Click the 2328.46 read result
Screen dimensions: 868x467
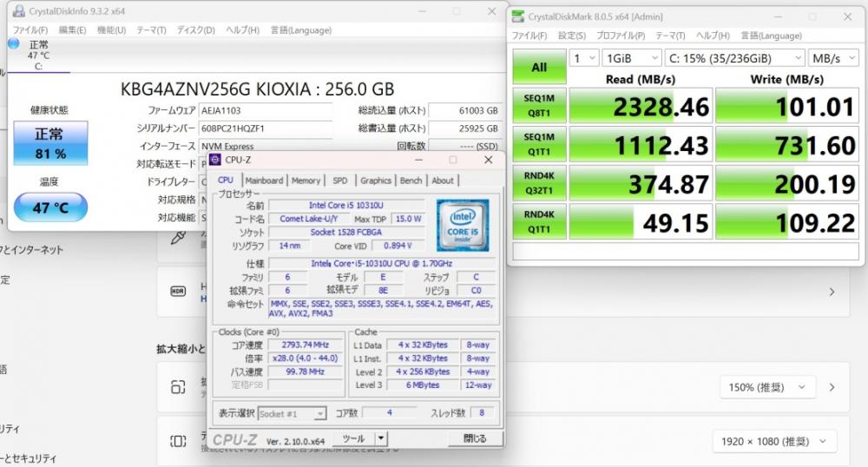641,106
